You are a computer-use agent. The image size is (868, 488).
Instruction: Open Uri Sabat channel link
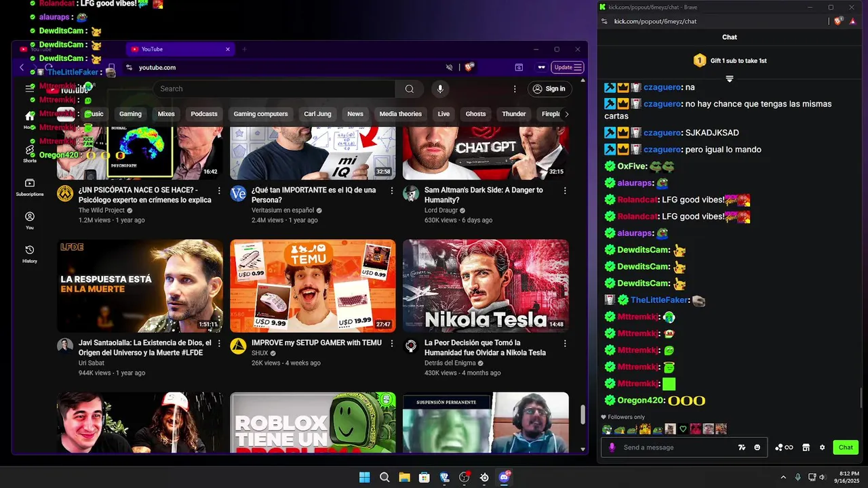pos(92,363)
